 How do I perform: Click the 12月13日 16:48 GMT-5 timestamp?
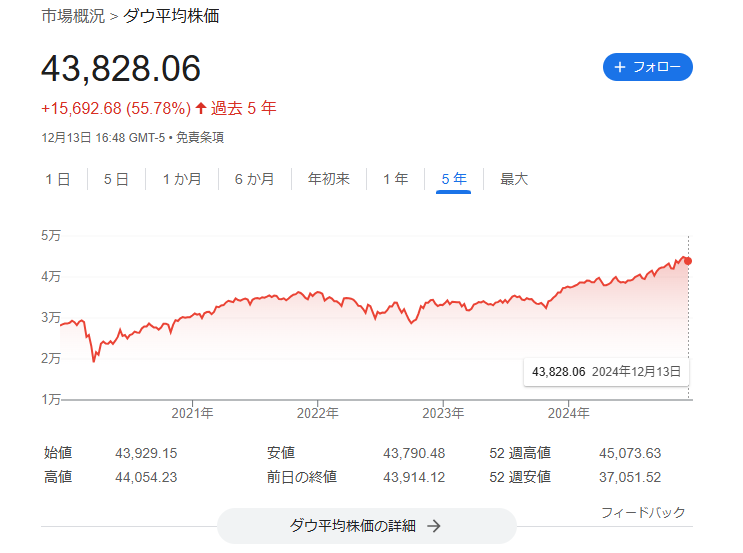pos(103,138)
